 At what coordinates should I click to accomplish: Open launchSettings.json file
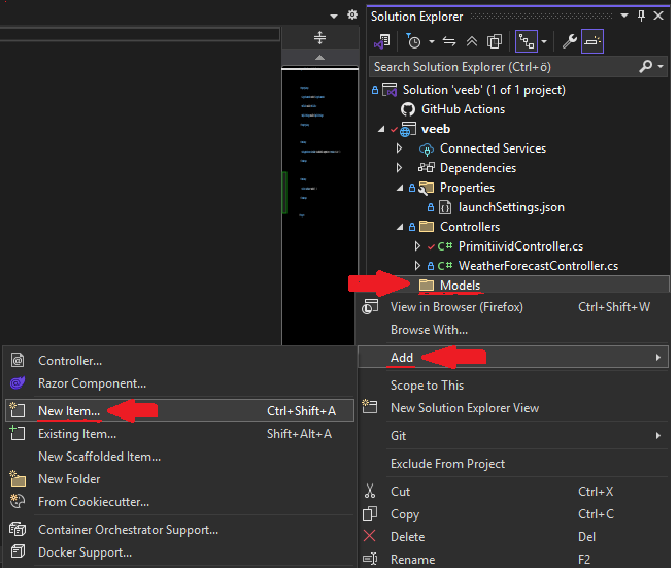pos(511,207)
